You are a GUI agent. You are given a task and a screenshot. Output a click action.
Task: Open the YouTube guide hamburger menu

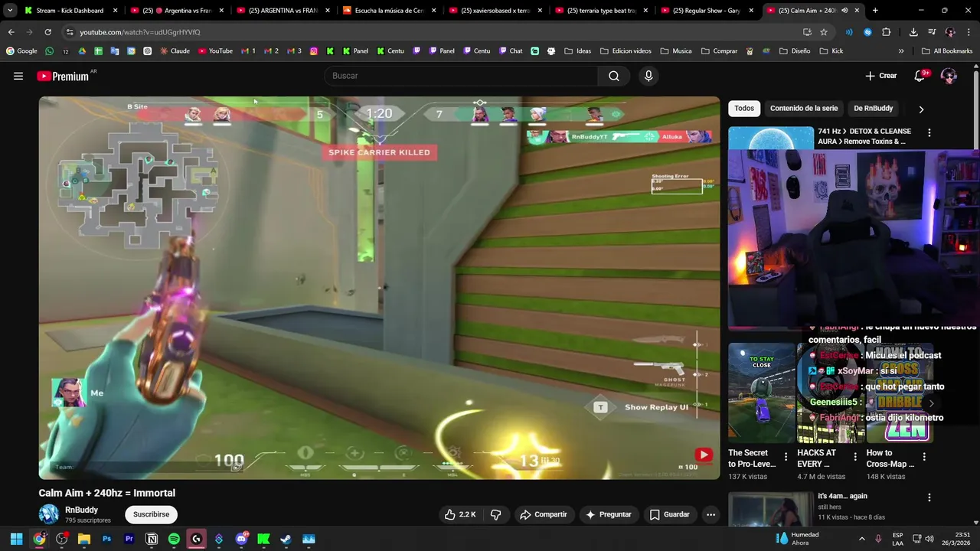[x=18, y=76]
